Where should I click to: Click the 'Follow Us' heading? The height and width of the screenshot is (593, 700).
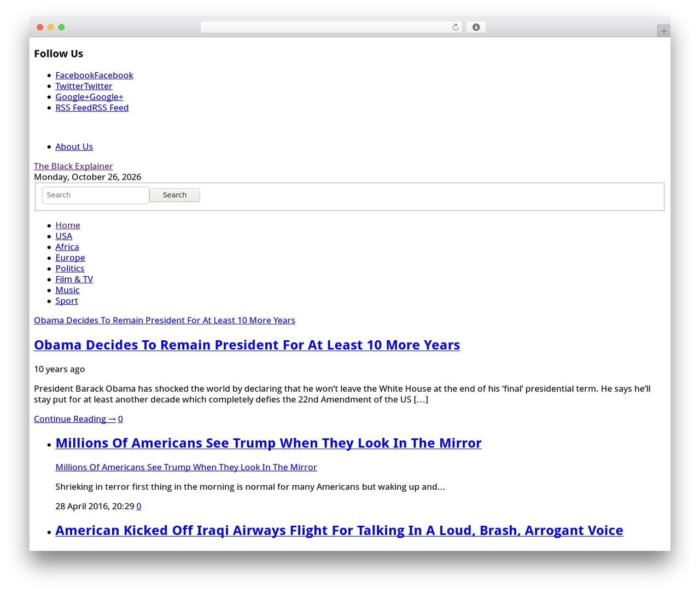[59, 54]
